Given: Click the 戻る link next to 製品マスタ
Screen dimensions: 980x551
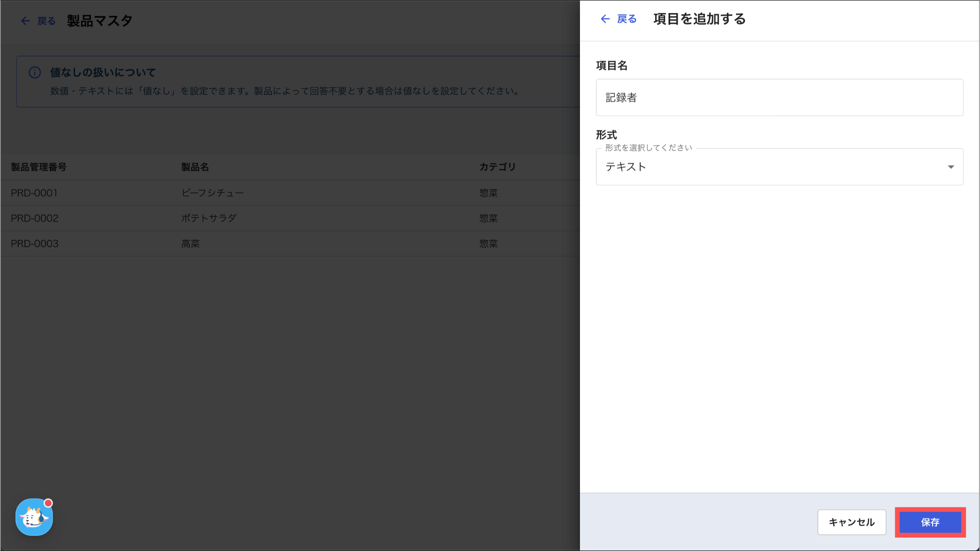Looking at the screenshot, I should tap(46, 21).
